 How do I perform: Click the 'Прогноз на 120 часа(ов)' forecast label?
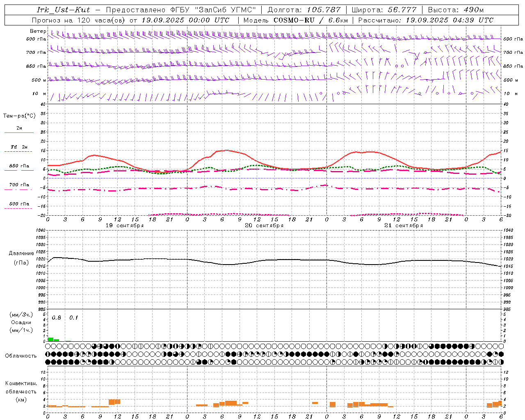[x=78, y=20]
